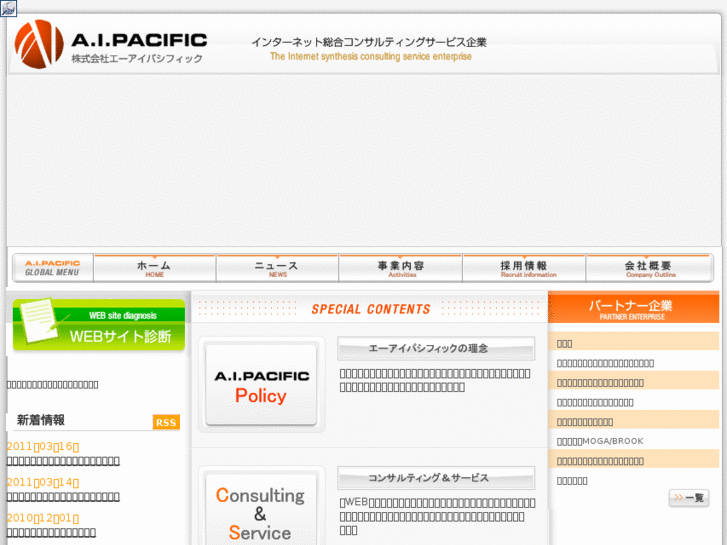The height and width of the screenshot is (545, 727).
Task: Open the ニュース NEWS menu item
Action: [277, 268]
